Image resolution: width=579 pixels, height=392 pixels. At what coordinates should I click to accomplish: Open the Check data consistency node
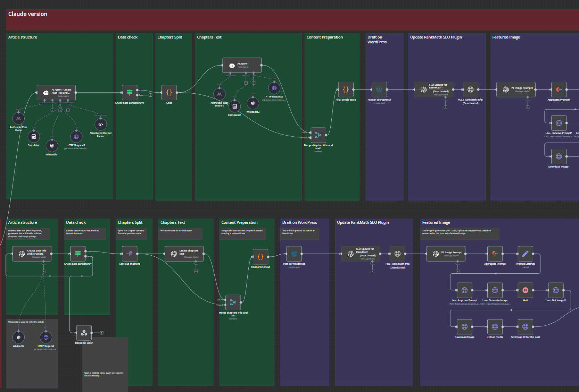[x=78, y=254]
